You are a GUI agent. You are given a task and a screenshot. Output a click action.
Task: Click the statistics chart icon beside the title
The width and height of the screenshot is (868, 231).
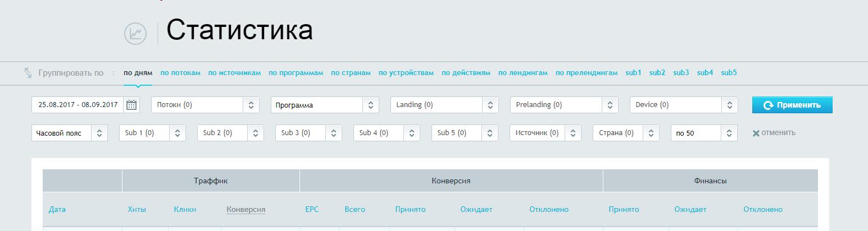point(135,34)
